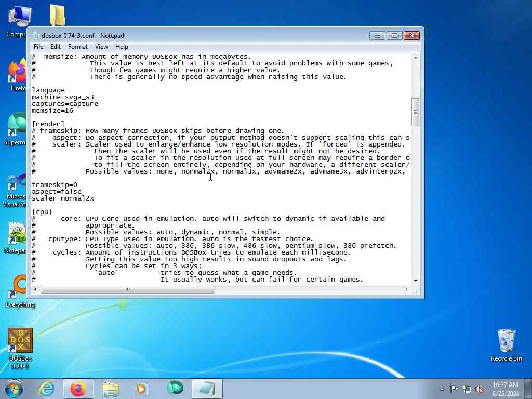Viewport: 532px width, 399px height.
Task: Click the Notepad taskbar button
Action: tap(207, 389)
